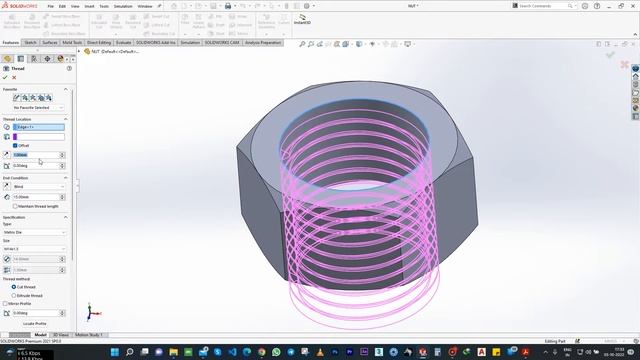
Task: Click Save Favorite icon
Action: click(41, 98)
